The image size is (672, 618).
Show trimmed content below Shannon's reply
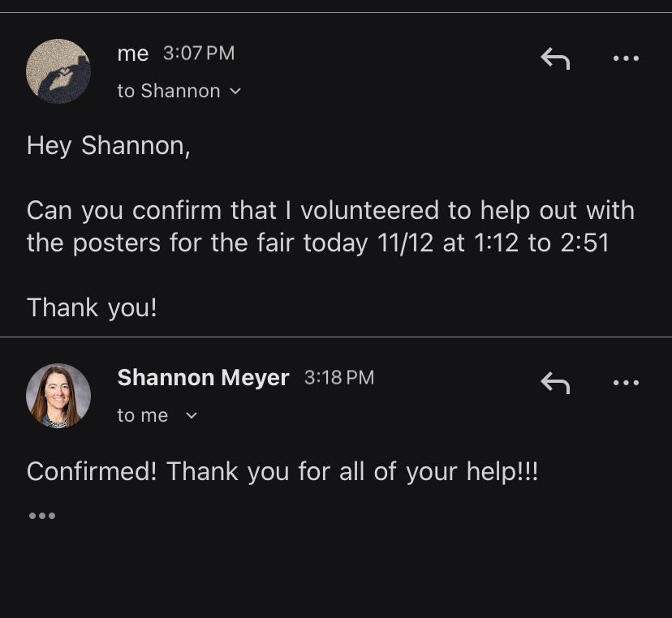(42, 516)
